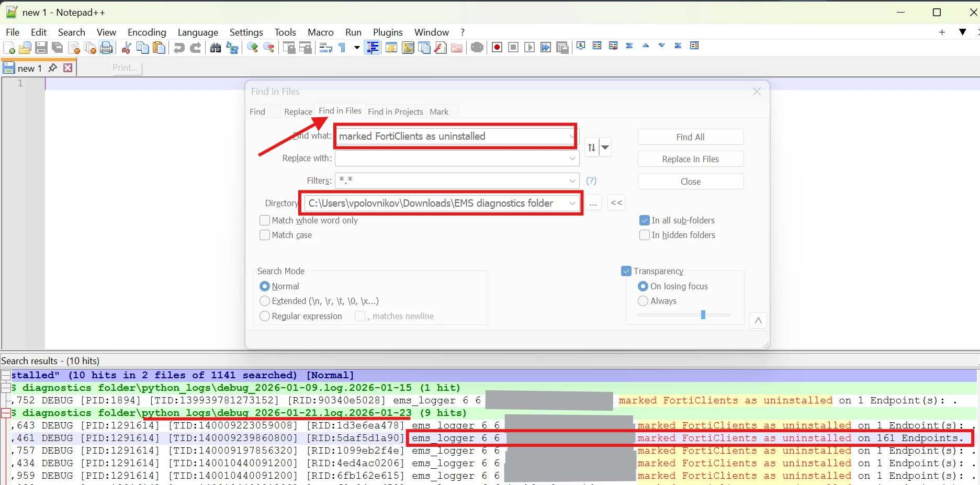Click the Find All button
Image resolution: width=980 pixels, height=485 pixels.
pyautogui.click(x=691, y=137)
